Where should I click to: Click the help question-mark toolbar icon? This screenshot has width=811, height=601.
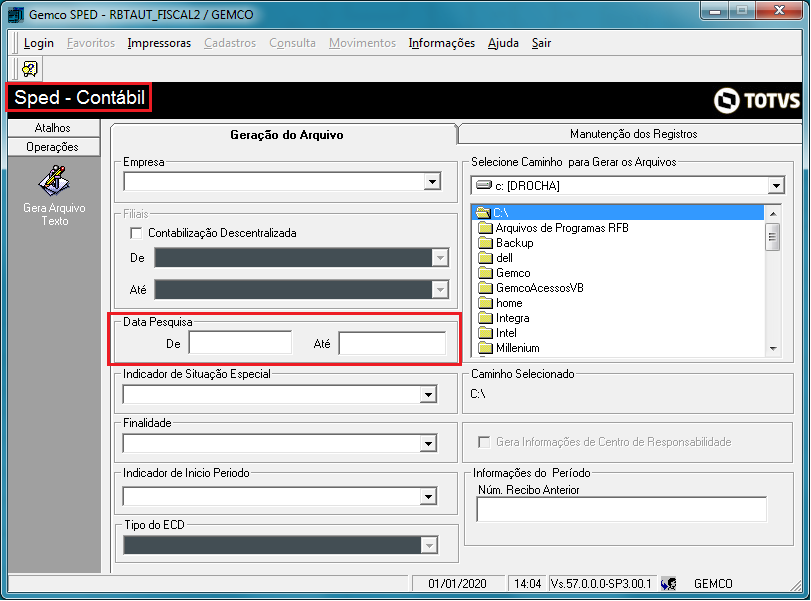point(30,69)
